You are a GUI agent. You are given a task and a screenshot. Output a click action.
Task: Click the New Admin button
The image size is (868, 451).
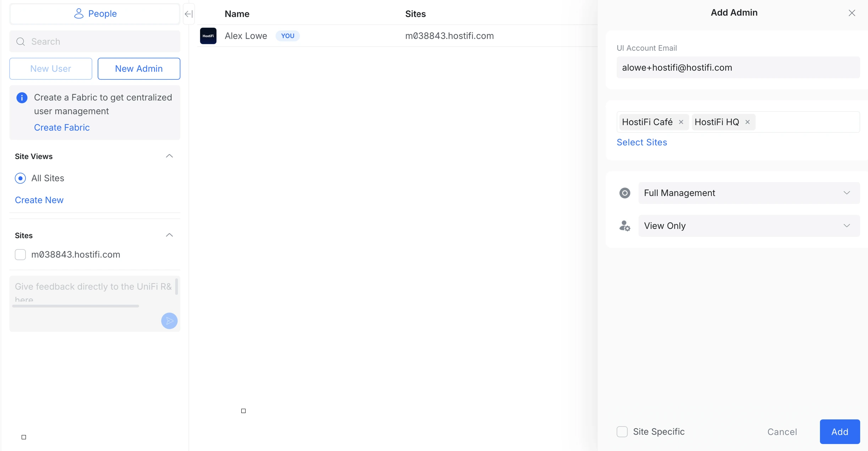pyautogui.click(x=139, y=69)
